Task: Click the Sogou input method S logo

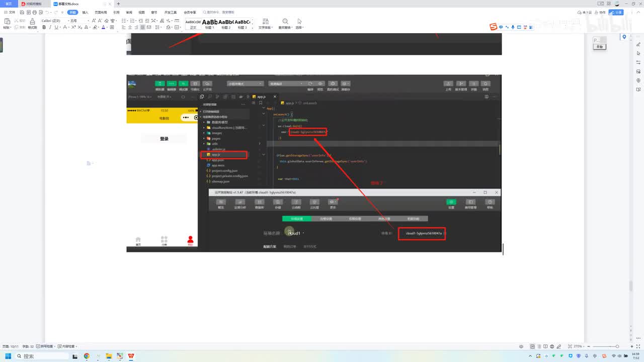Action: click(494, 27)
